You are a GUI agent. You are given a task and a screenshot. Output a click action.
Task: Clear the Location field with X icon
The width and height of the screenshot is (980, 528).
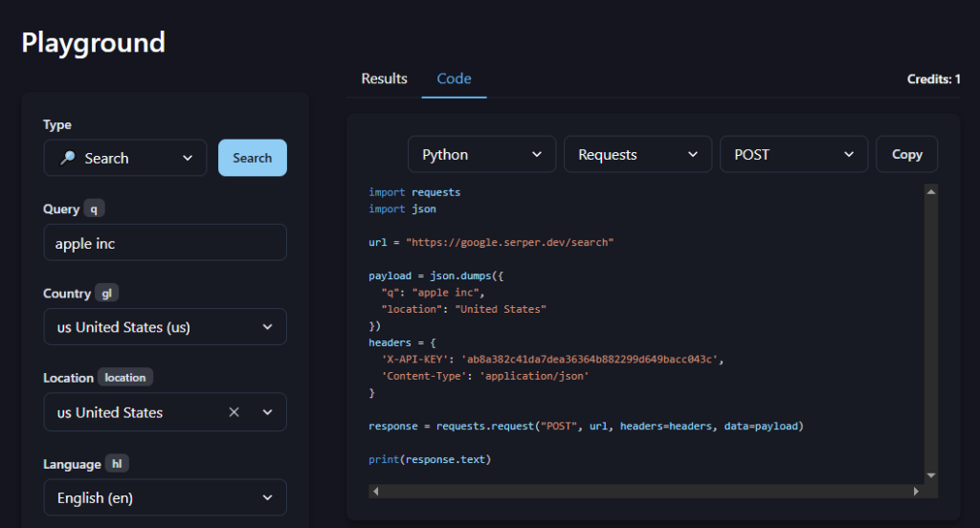pyautogui.click(x=234, y=412)
